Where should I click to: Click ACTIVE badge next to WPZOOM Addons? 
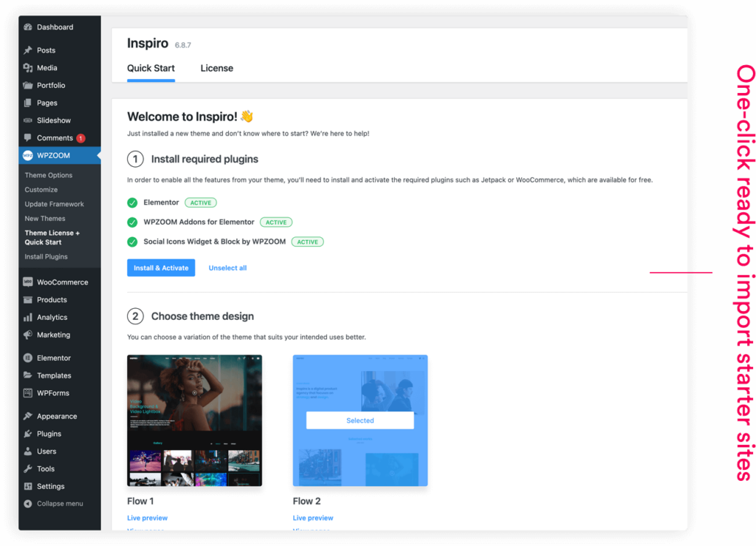coord(276,222)
